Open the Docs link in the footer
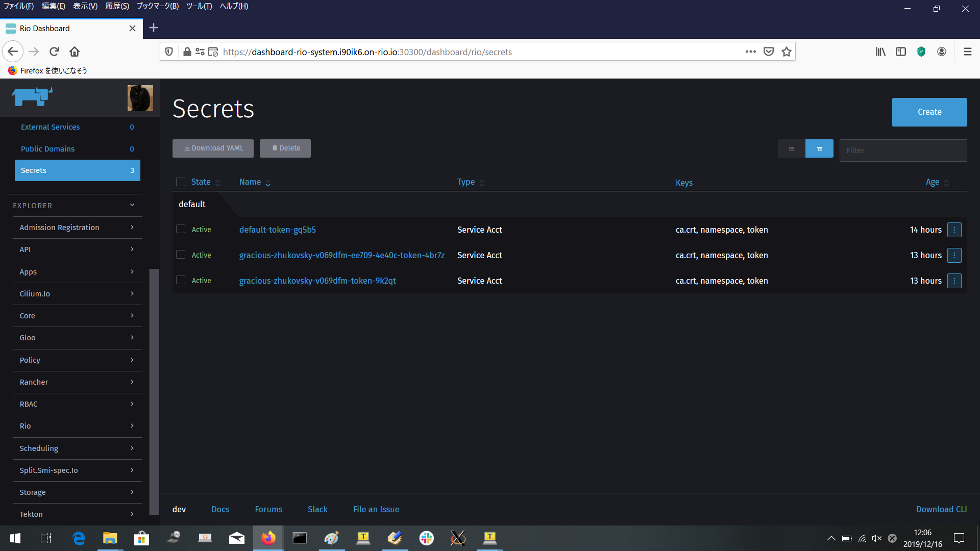Screen dimensions: 980x551 tap(220, 509)
